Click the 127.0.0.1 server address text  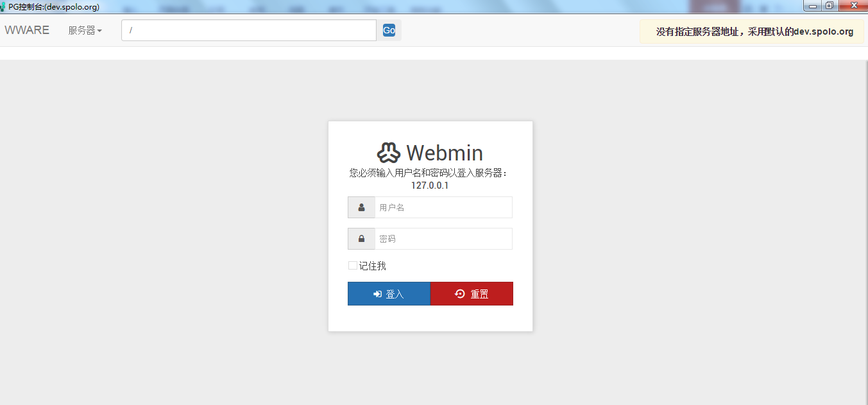click(430, 185)
